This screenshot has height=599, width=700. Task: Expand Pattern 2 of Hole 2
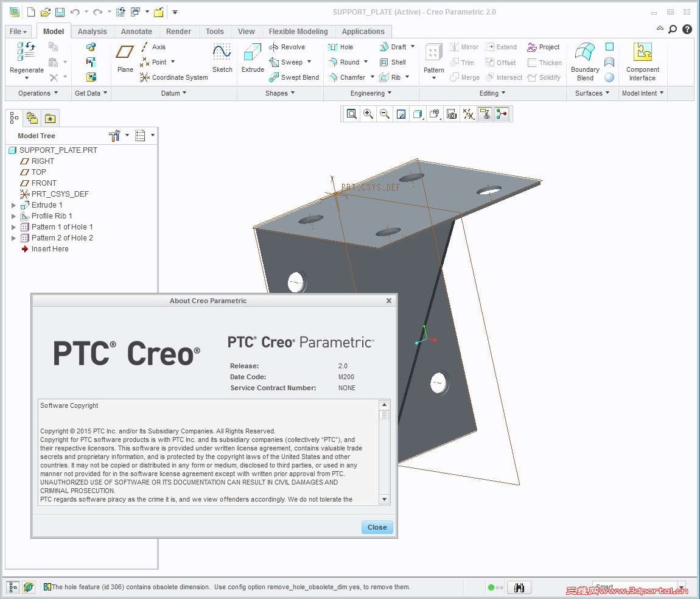13,239
